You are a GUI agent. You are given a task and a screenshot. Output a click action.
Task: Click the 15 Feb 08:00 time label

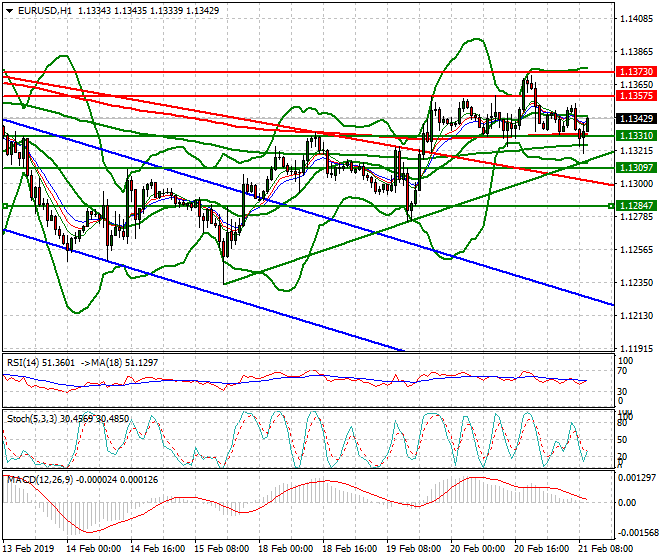coord(221,549)
